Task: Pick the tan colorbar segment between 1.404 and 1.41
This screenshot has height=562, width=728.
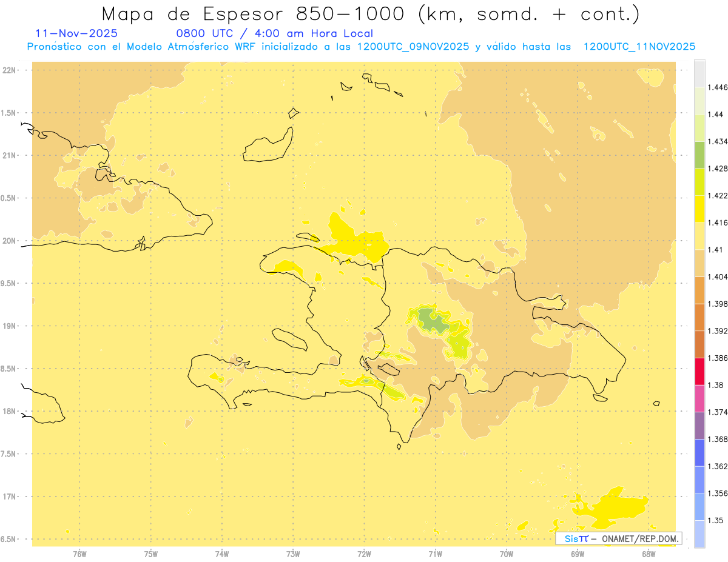Action: (x=699, y=263)
